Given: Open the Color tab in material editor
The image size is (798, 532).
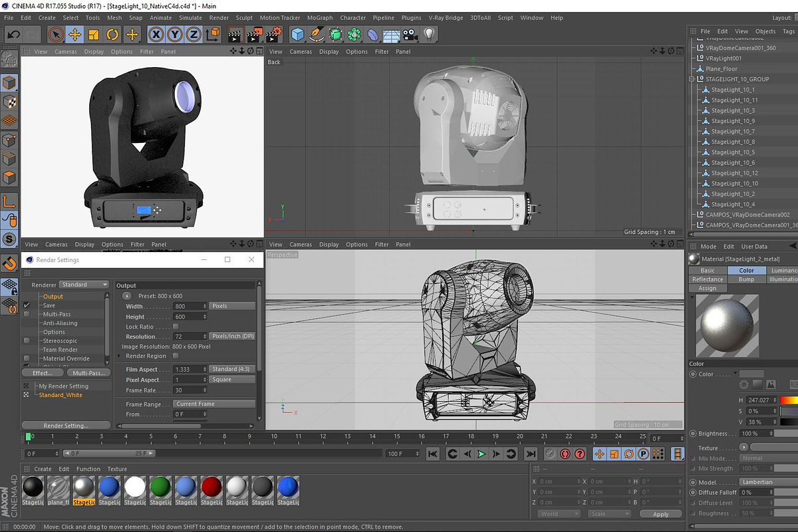Looking at the screenshot, I should pos(747,271).
